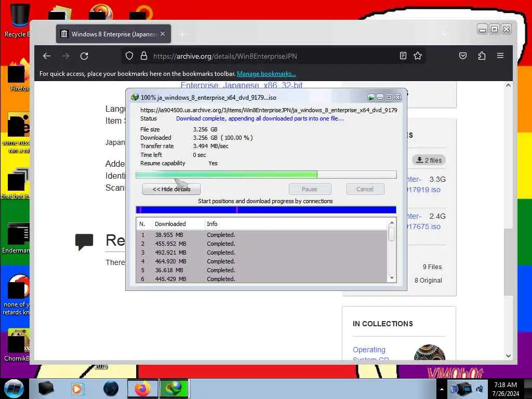Open the dark globe taskbar icon
532x399 pixels.
tap(111, 389)
